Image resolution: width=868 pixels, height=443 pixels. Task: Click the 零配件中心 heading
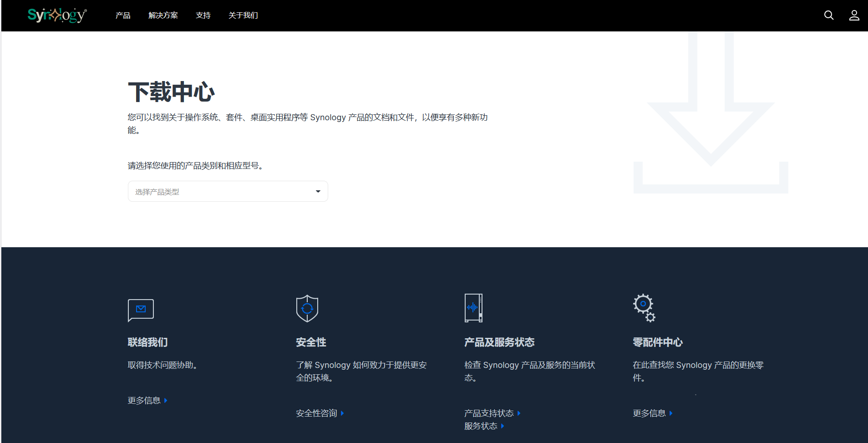657,342
